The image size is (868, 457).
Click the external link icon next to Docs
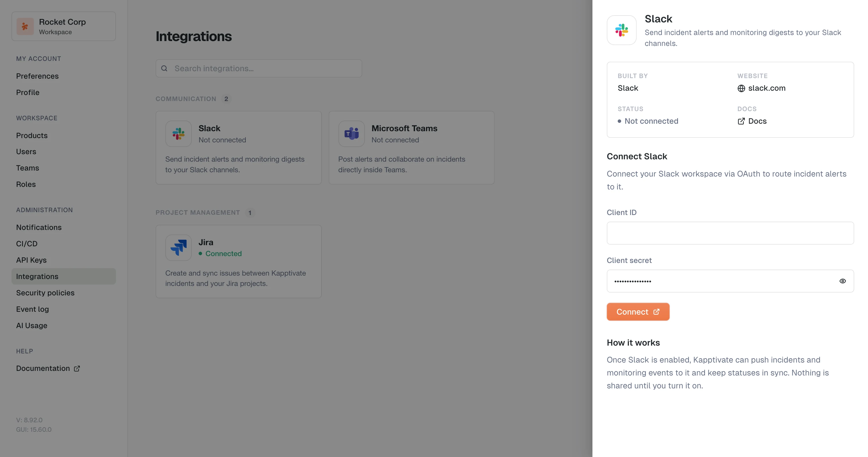pyautogui.click(x=741, y=121)
